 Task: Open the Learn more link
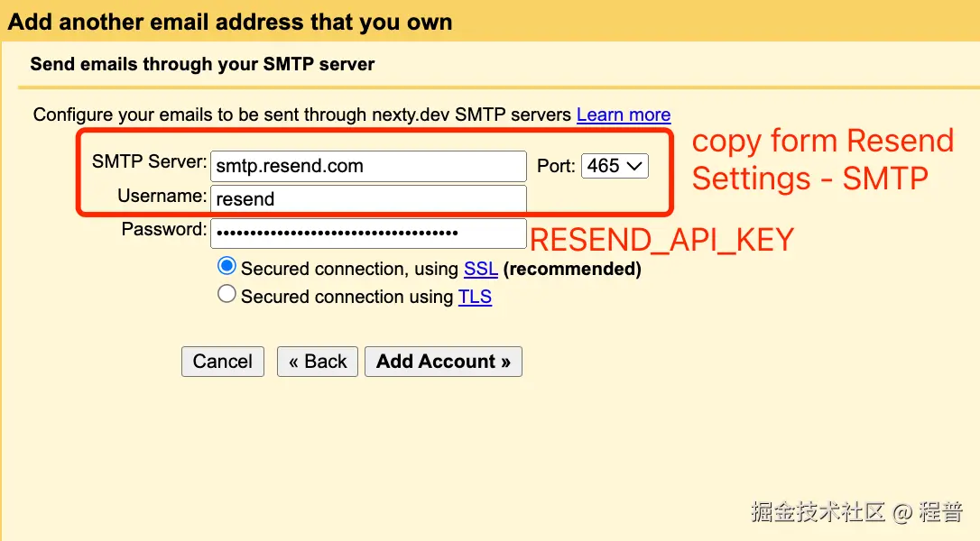624,115
